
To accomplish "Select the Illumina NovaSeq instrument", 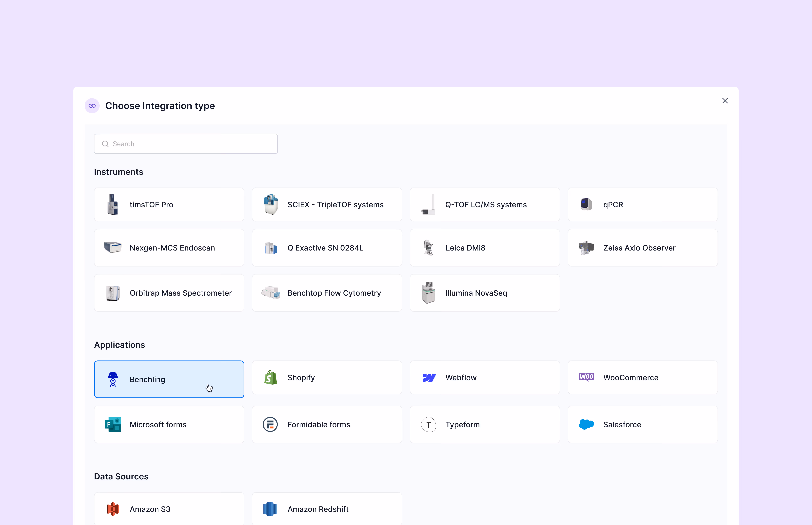I will (484, 293).
